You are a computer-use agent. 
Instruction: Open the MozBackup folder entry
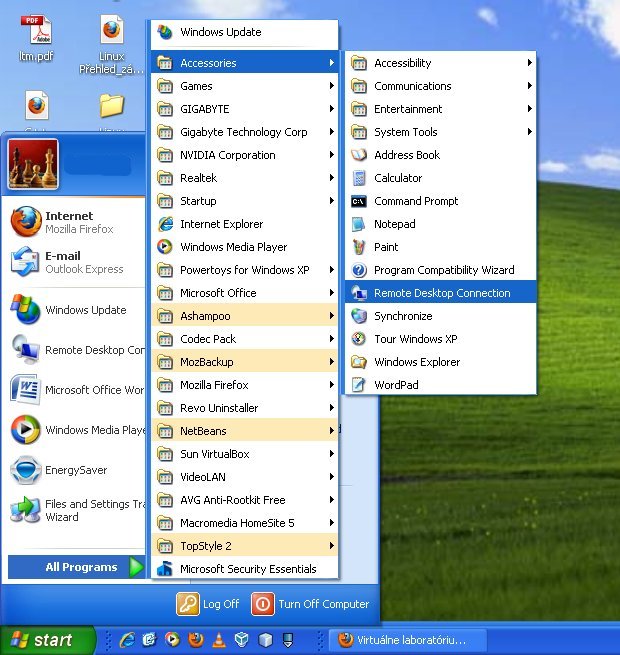coord(244,362)
